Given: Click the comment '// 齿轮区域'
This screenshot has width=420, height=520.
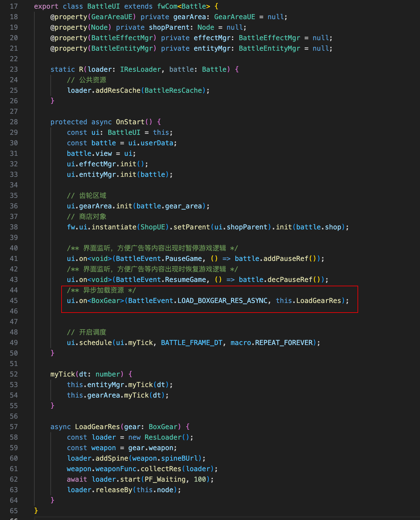Looking at the screenshot, I should [x=87, y=195].
